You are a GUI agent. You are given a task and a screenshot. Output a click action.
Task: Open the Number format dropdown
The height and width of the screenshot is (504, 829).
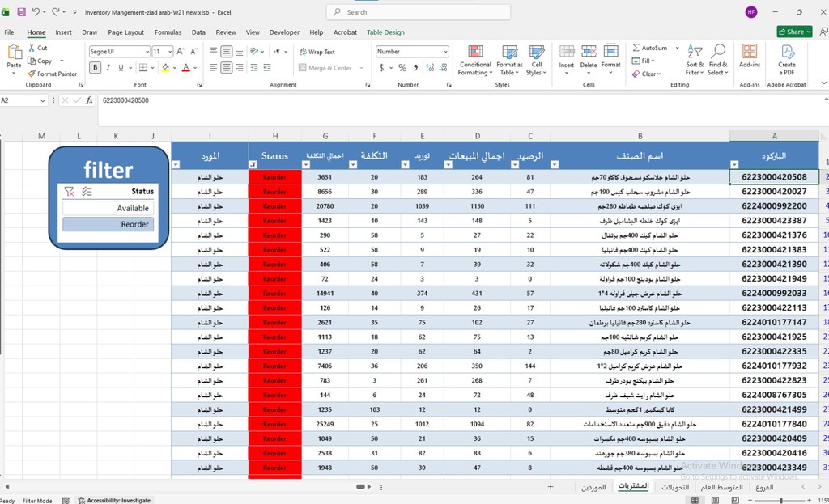(x=446, y=51)
